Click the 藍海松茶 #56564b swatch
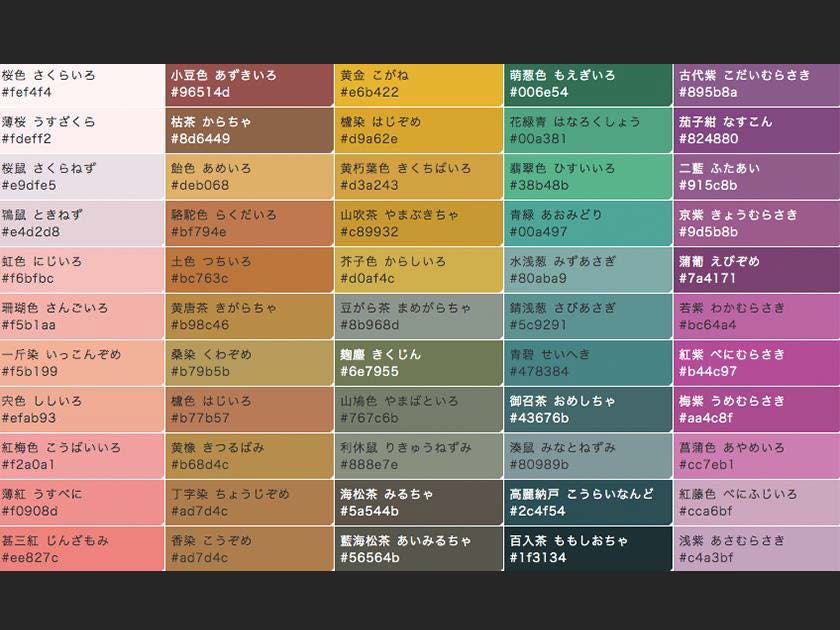The width and height of the screenshot is (840, 630). 418,549
